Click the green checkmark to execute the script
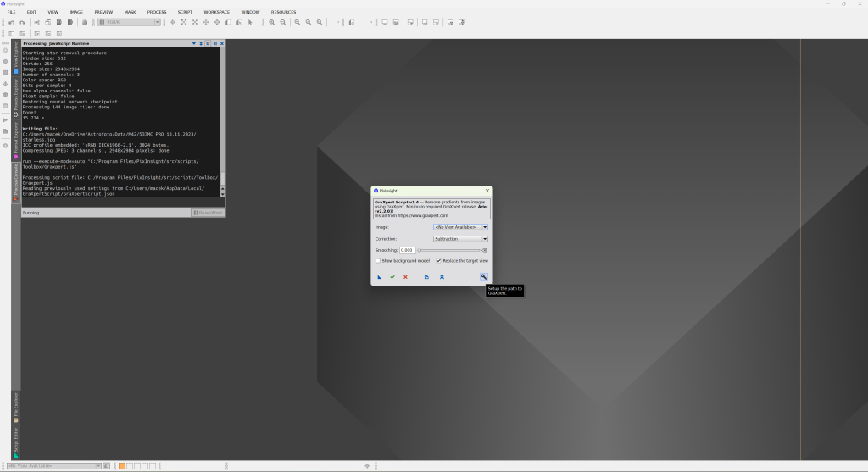The height and width of the screenshot is (472, 868). [x=392, y=277]
